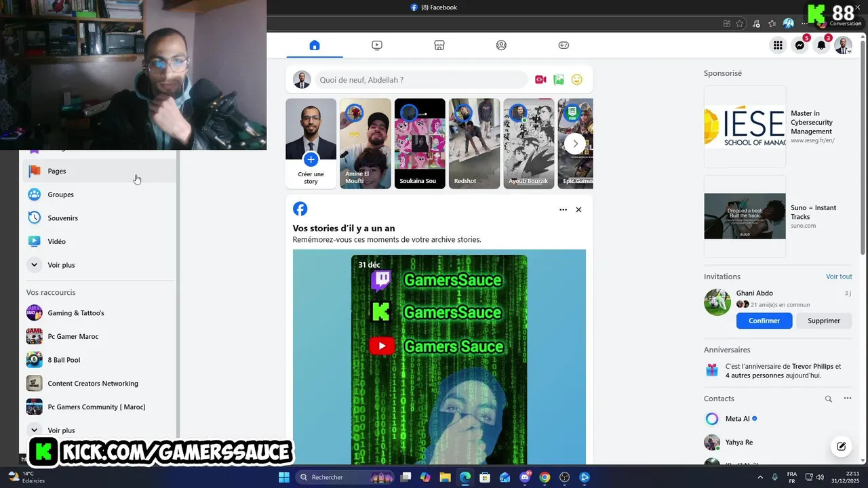Search contacts with the magnifier icon

(828, 399)
